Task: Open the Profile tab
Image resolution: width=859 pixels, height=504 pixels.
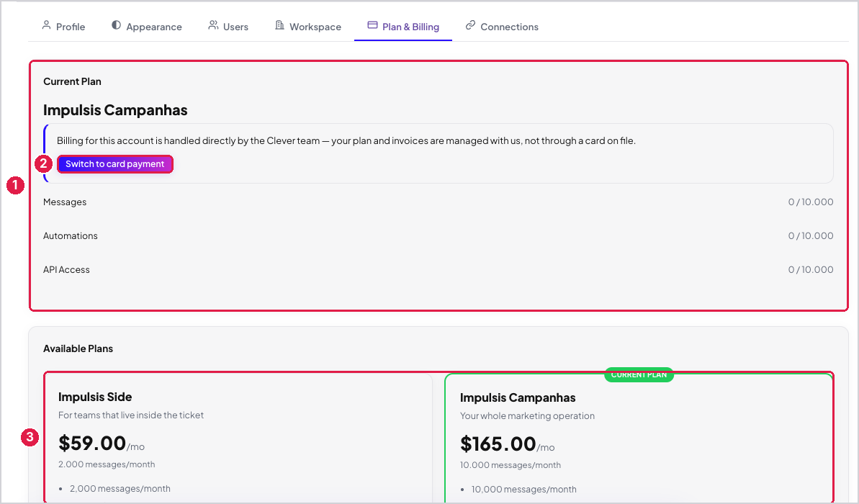Action: (x=63, y=27)
